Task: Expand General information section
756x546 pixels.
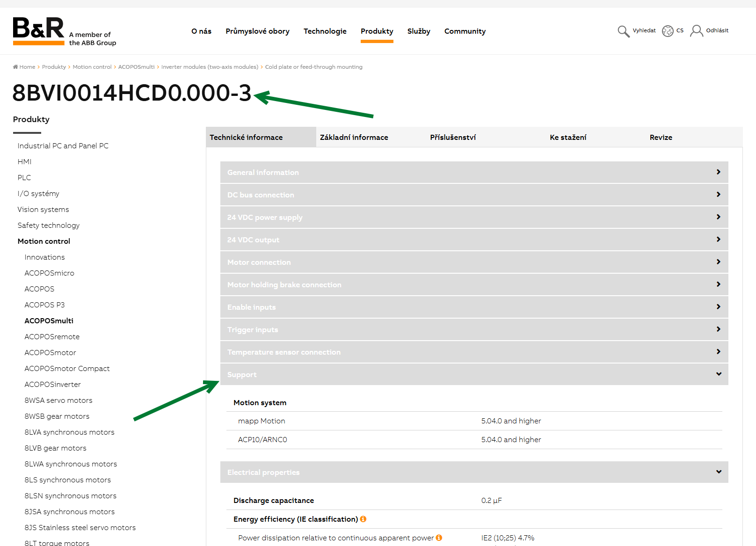Action: coord(474,172)
